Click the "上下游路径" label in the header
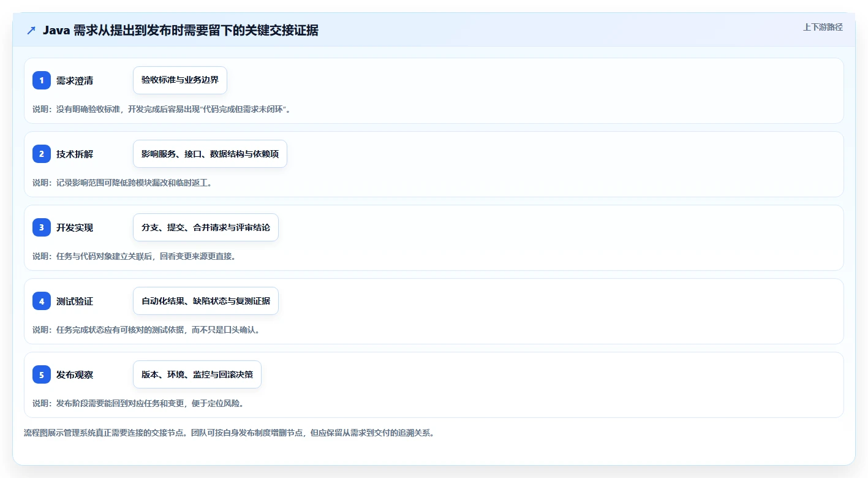Image resolution: width=868 pixels, height=478 pixels. [x=823, y=27]
